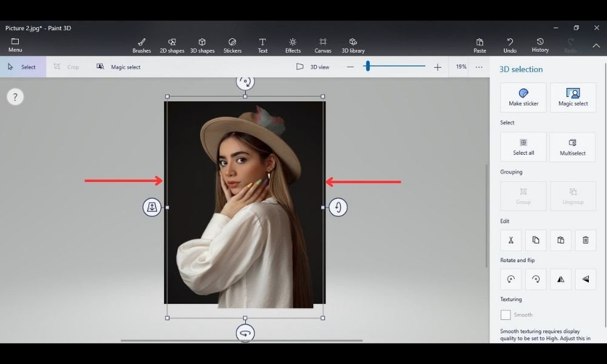Click the Z-axis rotation handle above the image
This screenshot has height=364, width=607.
point(245,83)
